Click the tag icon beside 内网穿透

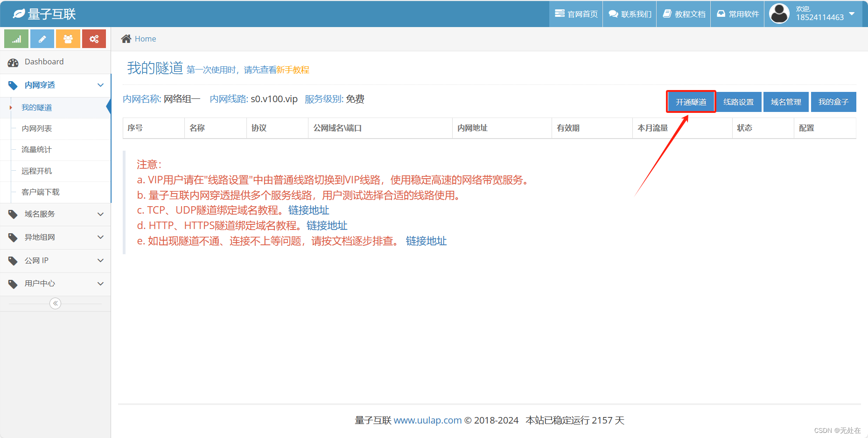[x=13, y=85]
